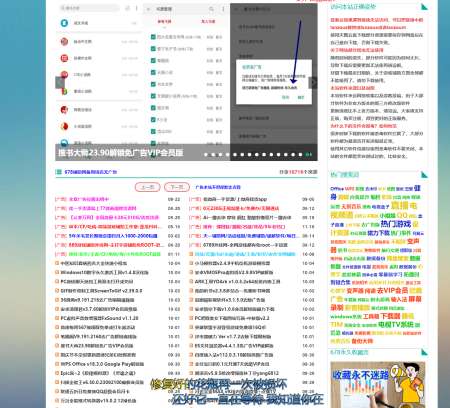Select the 工具箱 tag

(x=371, y=316)
